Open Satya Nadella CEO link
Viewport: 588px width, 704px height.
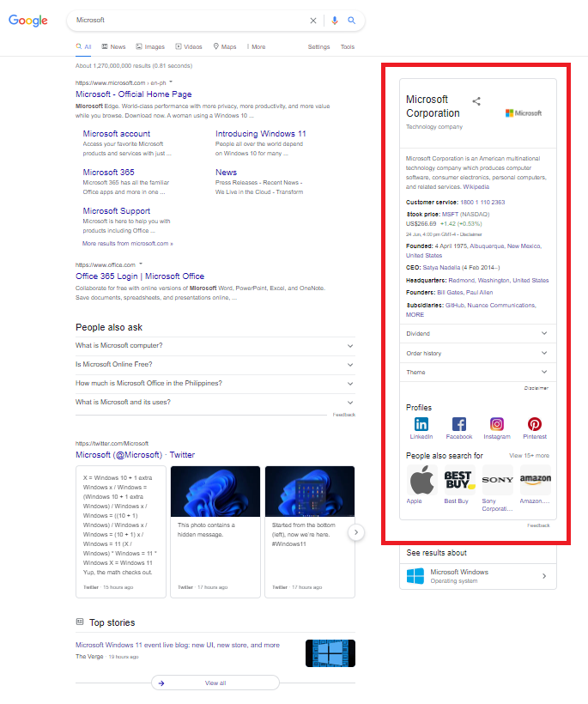441,268
